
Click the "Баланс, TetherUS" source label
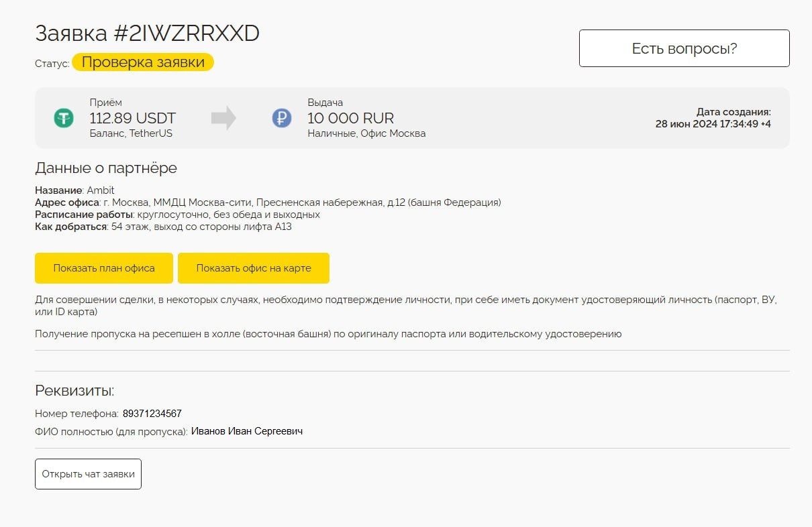pos(131,133)
